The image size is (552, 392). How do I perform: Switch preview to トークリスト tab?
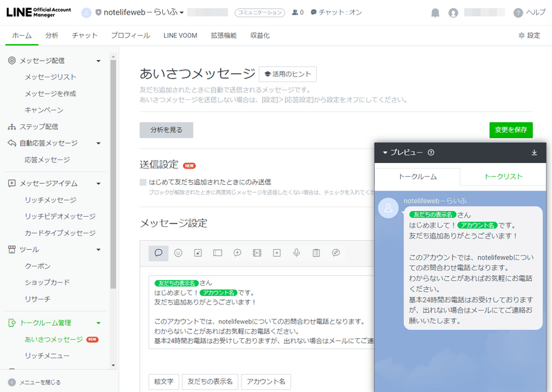503,177
